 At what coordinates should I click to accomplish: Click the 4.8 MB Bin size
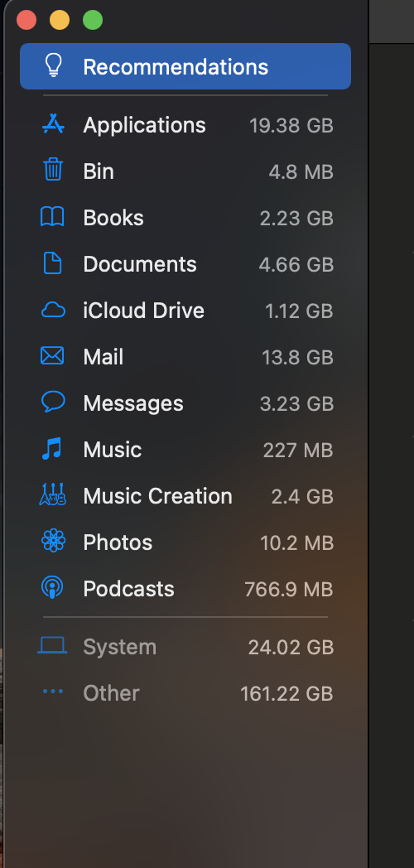point(301,172)
